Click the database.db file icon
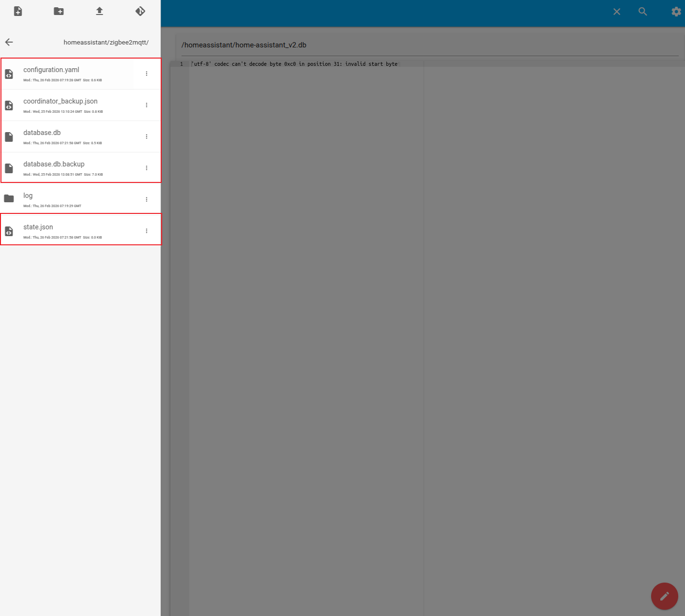Screen dimensions: 685x616 tap(9, 137)
